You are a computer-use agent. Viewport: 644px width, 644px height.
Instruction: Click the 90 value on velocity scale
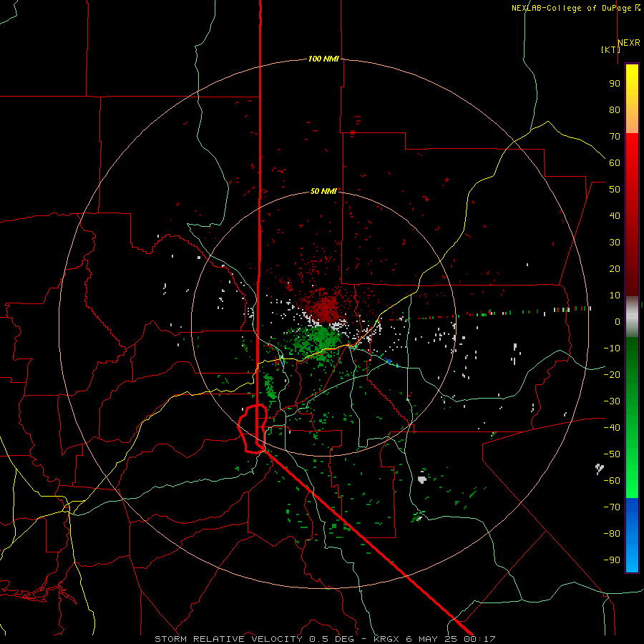point(615,84)
